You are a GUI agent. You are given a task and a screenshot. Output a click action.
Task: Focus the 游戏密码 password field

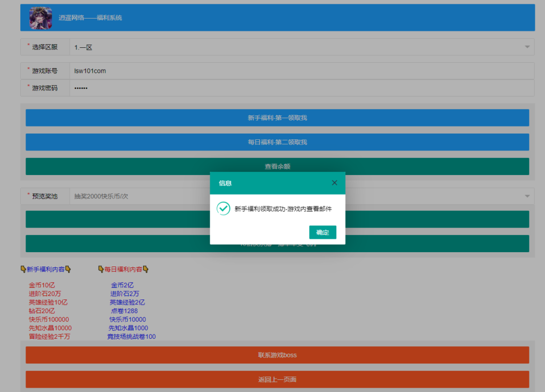tap(298, 88)
